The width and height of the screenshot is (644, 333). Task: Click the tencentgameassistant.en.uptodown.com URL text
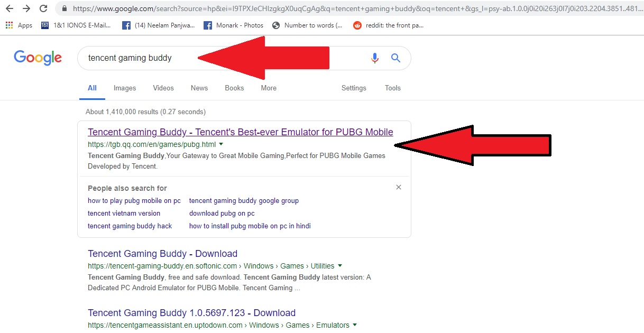165,325
